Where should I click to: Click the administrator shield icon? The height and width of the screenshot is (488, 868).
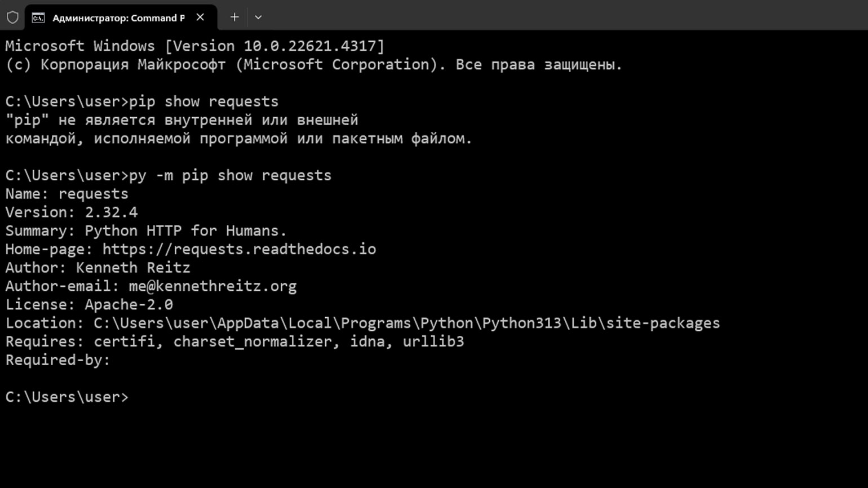coord(12,17)
